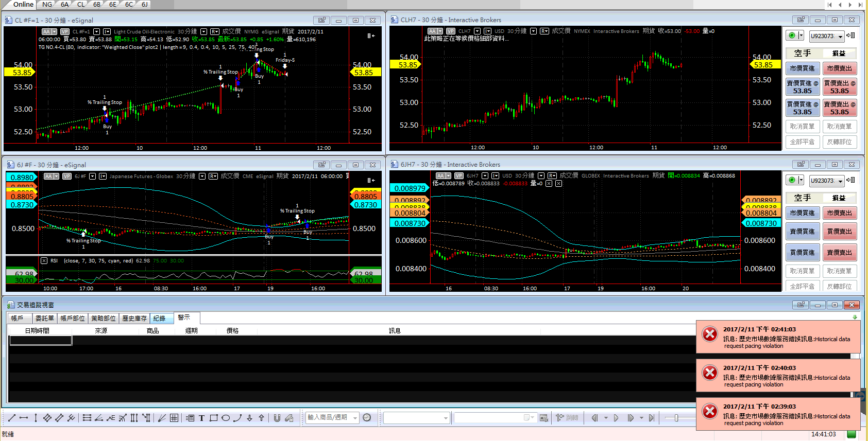The image size is (868, 441).
Task: Click 市價賣出 in CLH7 order panel
Action: [840, 68]
